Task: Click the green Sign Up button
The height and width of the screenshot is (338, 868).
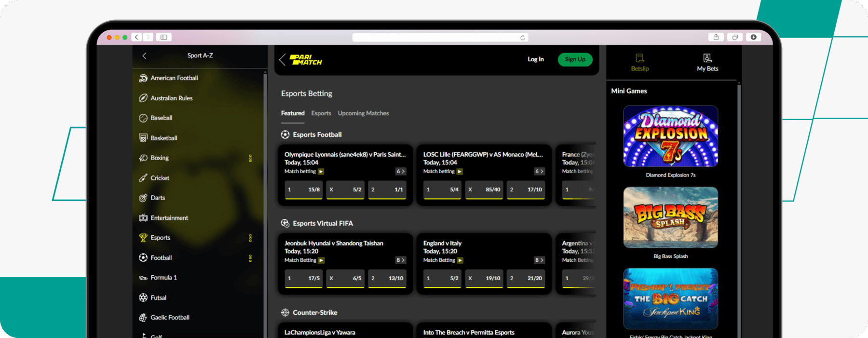Action: [575, 59]
